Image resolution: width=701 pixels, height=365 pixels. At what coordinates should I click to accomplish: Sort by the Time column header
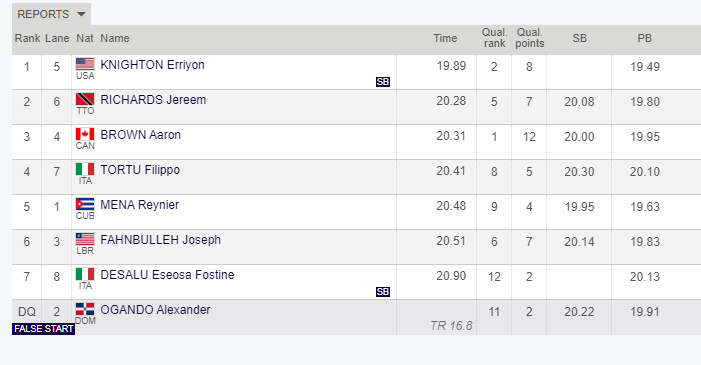coord(445,38)
